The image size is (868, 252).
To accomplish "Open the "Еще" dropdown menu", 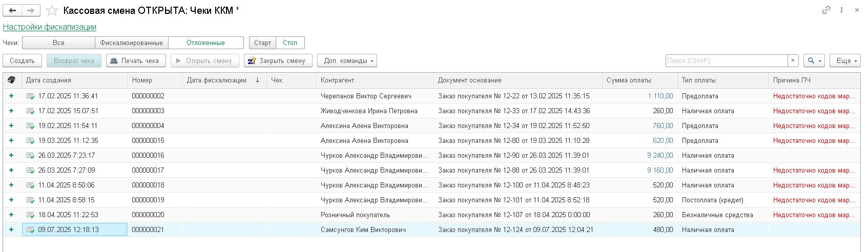I will (x=844, y=60).
